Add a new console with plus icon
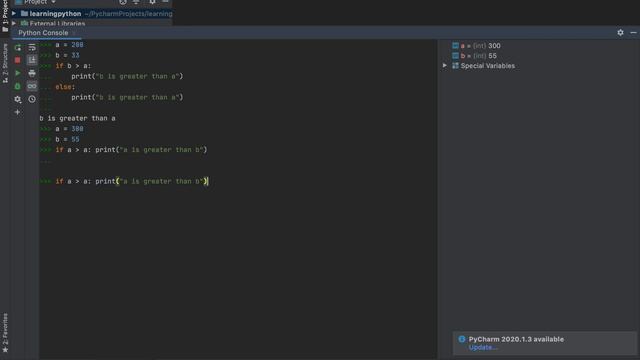Image resolution: width=640 pixels, height=360 pixels. pos(18,112)
